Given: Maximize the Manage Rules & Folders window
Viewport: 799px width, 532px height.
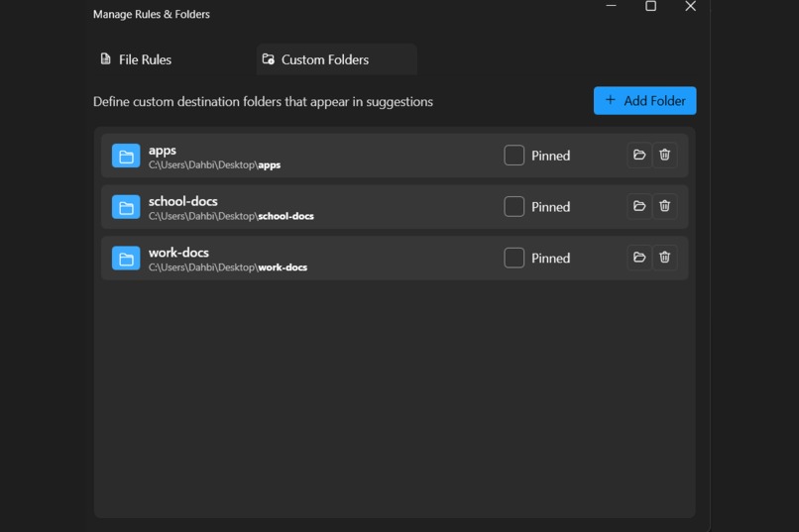Looking at the screenshot, I should coord(650,6).
